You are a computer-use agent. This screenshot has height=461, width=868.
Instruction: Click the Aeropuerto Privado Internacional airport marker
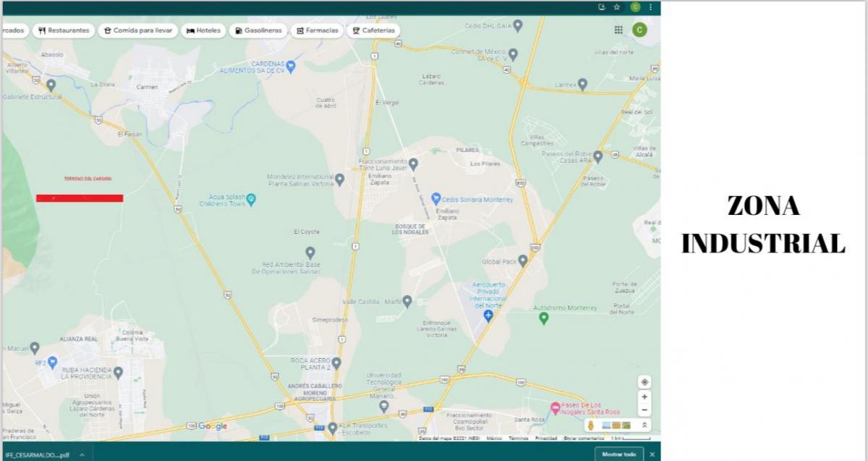coord(488,316)
